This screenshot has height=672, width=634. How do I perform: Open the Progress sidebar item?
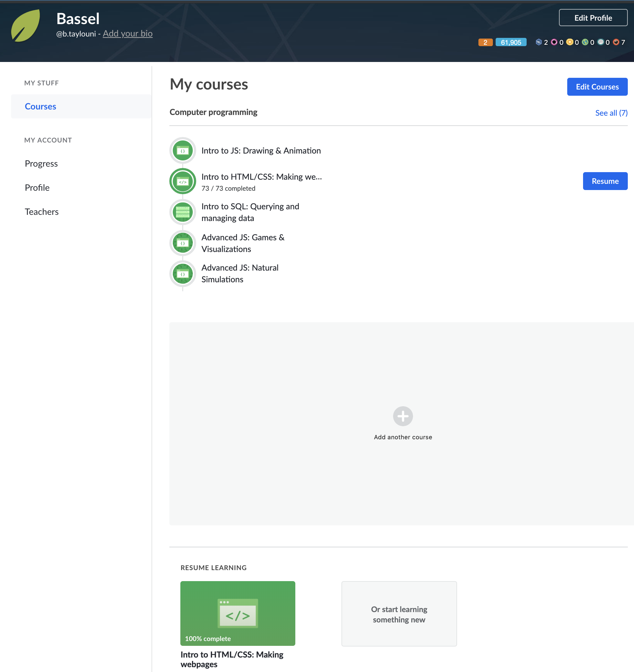tap(41, 164)
